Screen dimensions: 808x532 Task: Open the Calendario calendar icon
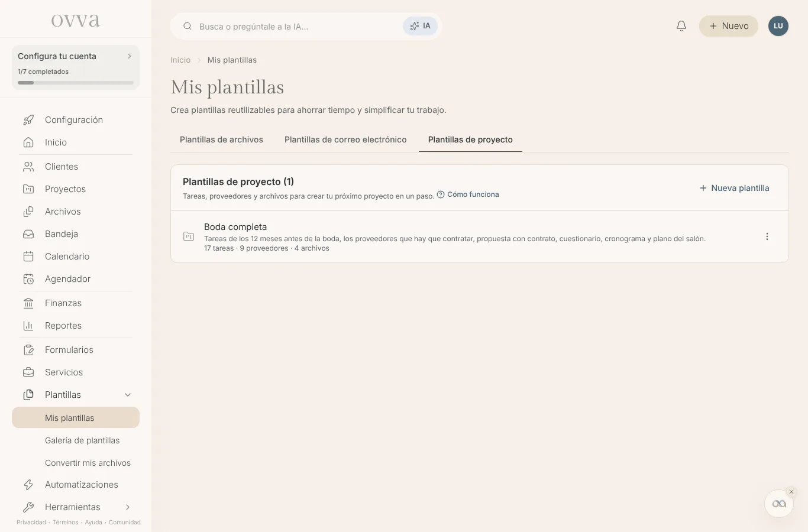(28, 257)
